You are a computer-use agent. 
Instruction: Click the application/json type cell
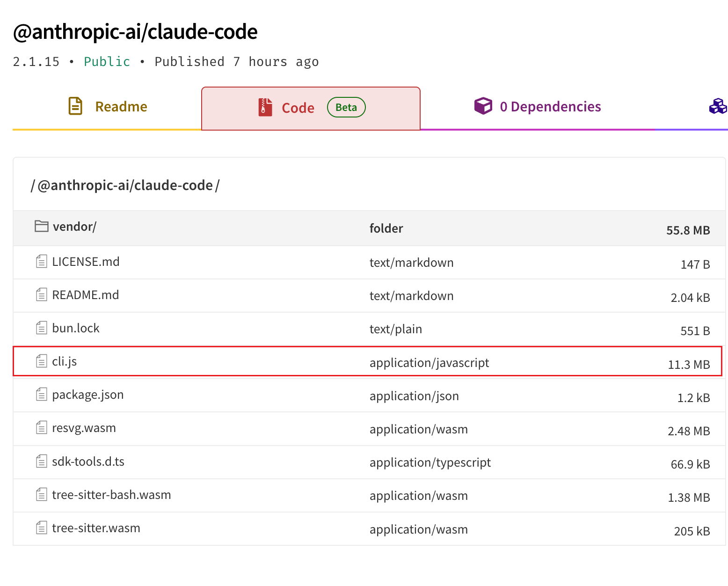click(x=414, y=396)
